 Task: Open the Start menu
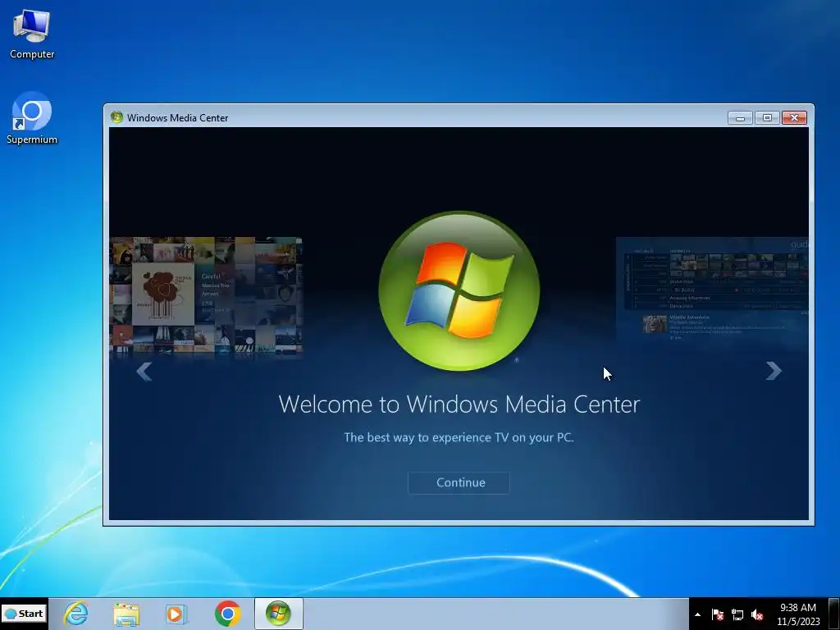[24, 614]
